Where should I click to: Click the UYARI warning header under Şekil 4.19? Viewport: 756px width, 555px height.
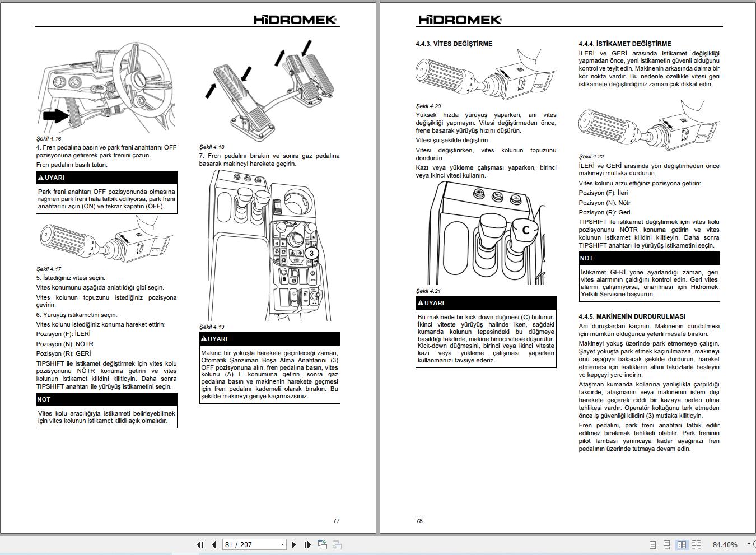[x=270, y=339]
